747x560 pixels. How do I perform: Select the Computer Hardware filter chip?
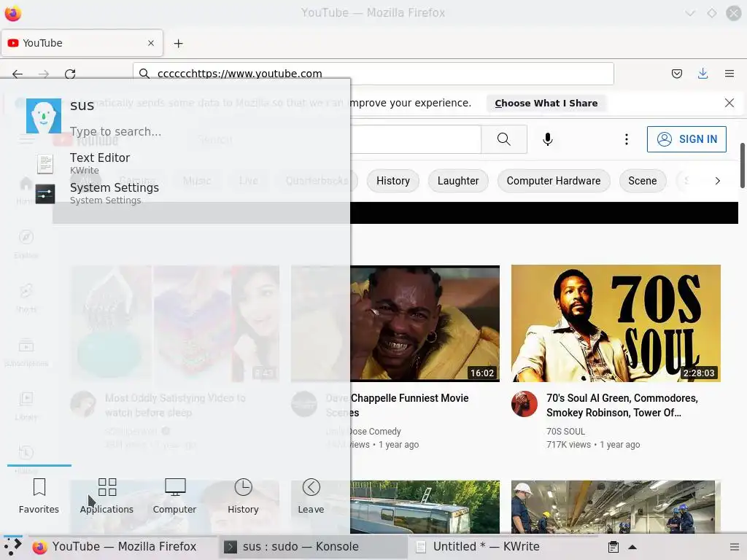coord(554,181)
